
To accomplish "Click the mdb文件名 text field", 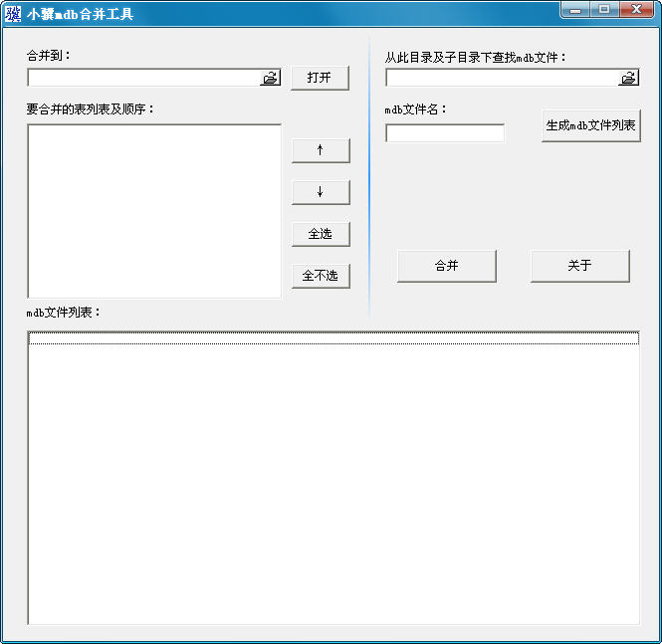I will tap(444, 133).
